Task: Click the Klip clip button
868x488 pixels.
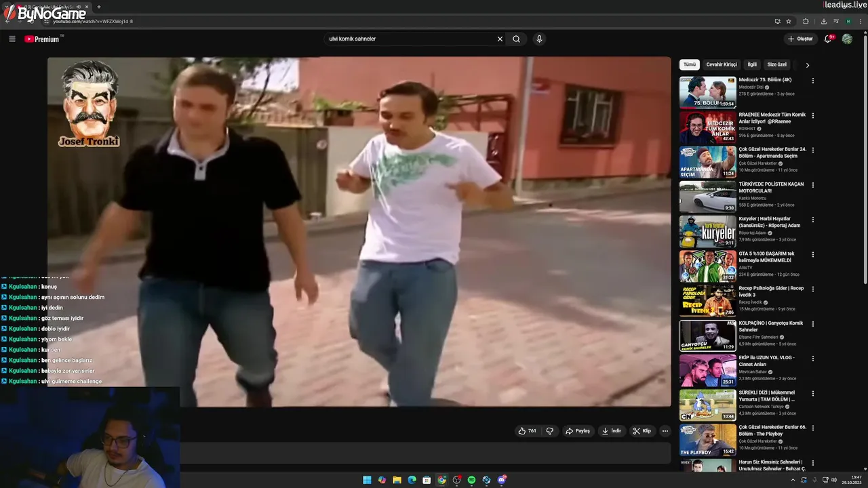Action: (642, 431)
